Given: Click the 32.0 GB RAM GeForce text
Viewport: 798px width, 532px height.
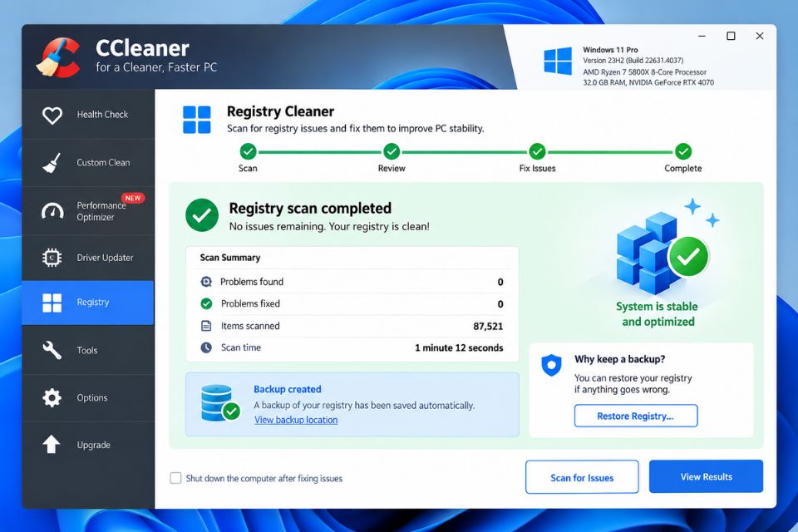Looking at the screenshot, I should tap(648, 82).
